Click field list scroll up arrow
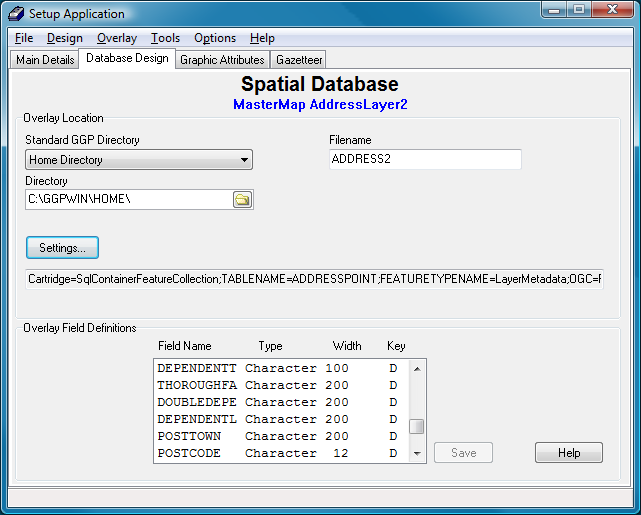The width and height of the screenshot is (641, 515). click(417, 369)
